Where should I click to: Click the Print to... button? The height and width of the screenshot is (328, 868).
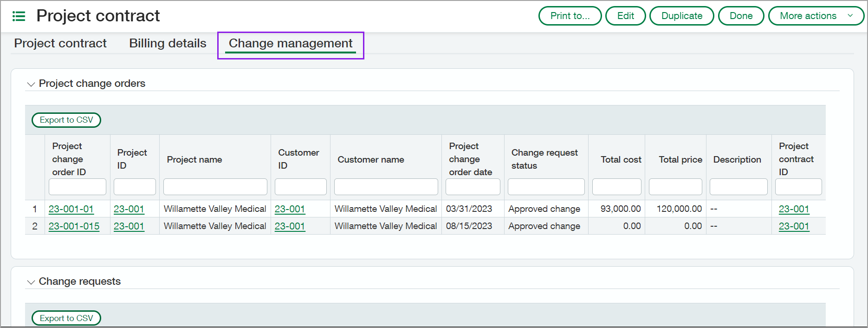(x=570, y=16)
